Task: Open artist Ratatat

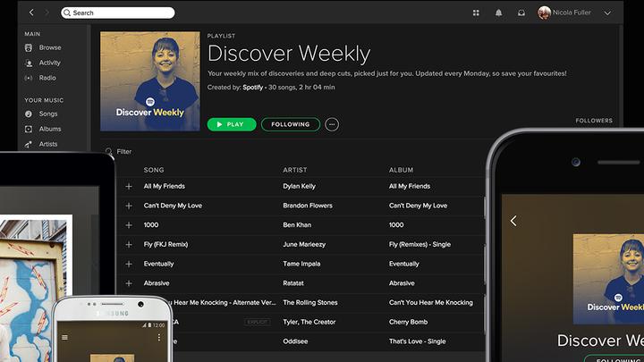Action: coord(293,283)
